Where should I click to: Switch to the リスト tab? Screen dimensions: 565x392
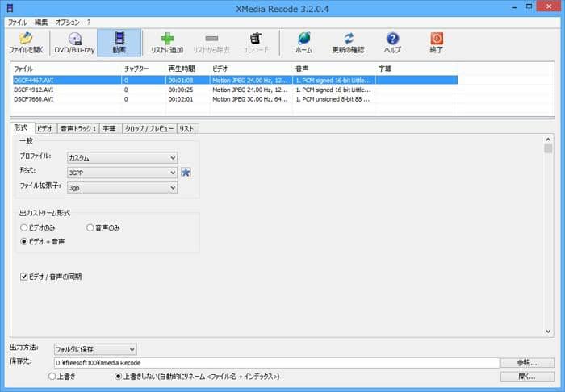(187, 128)
